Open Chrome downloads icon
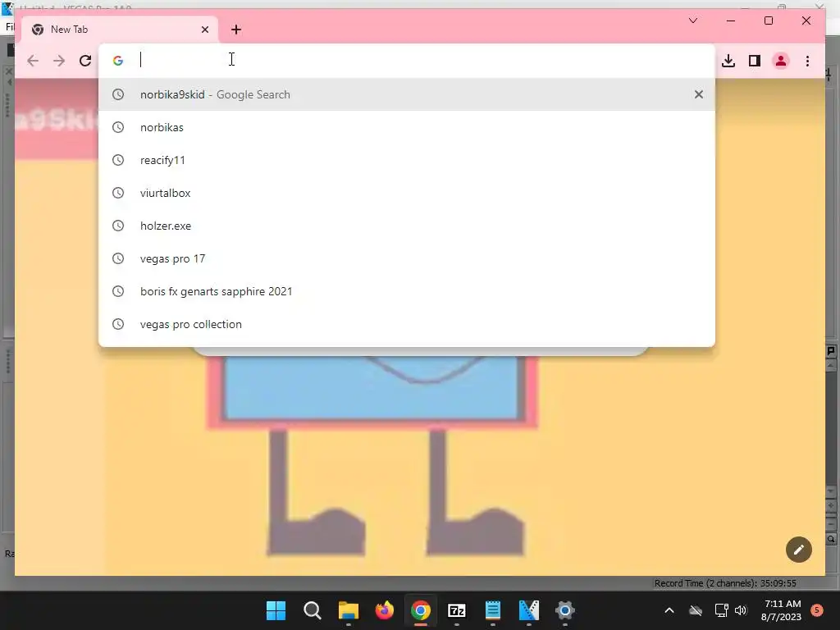 click(x=728, y=61)
